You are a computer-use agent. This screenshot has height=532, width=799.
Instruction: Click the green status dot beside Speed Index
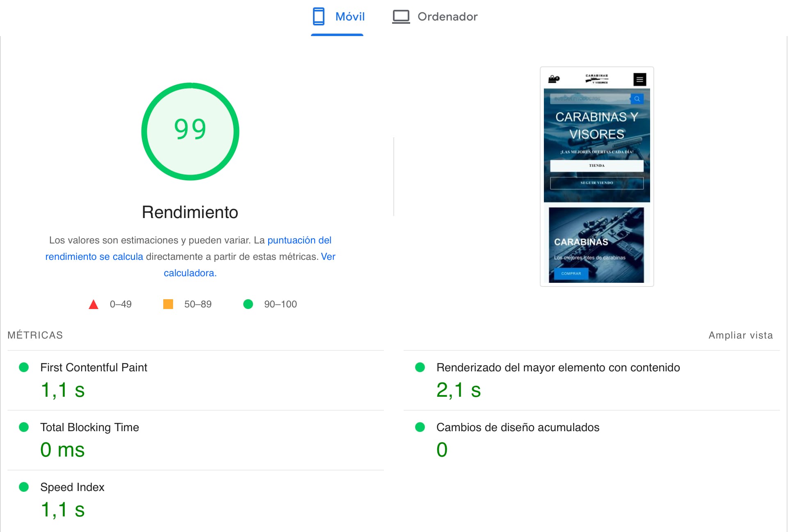coord(25,487)
